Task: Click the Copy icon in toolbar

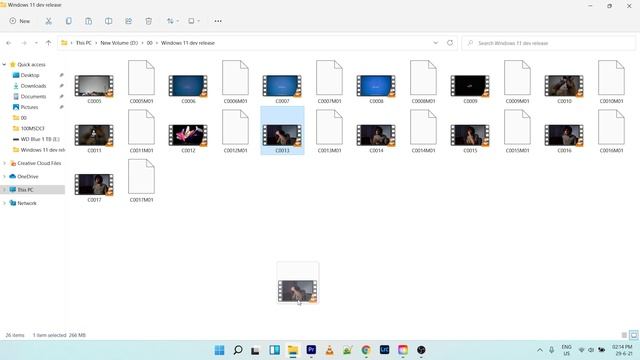Action: (x=69, y=21)
